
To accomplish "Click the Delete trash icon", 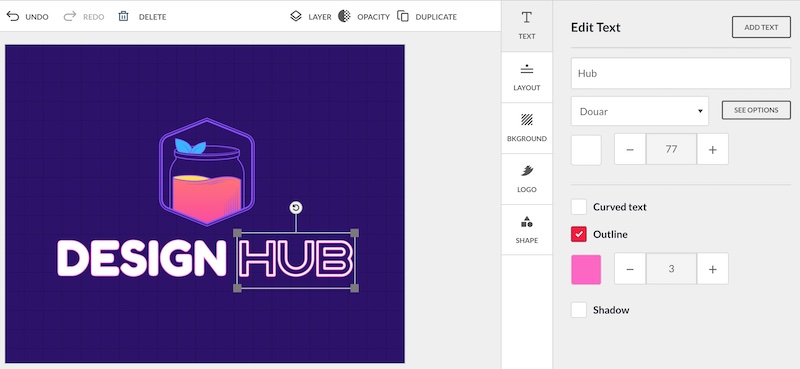I will coord(123,16).
